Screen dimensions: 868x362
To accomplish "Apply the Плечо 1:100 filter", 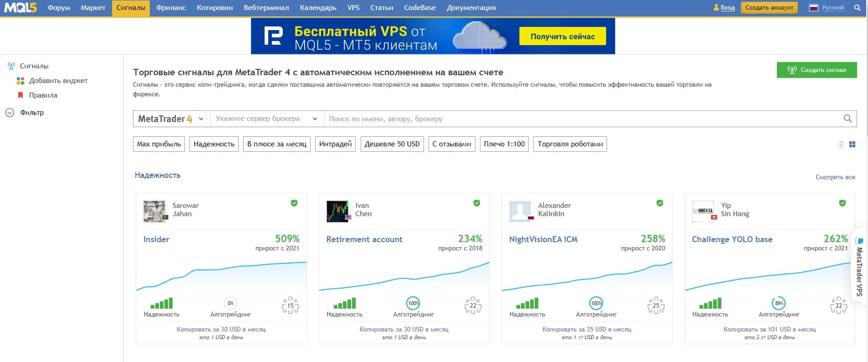I will coord(504,144).
